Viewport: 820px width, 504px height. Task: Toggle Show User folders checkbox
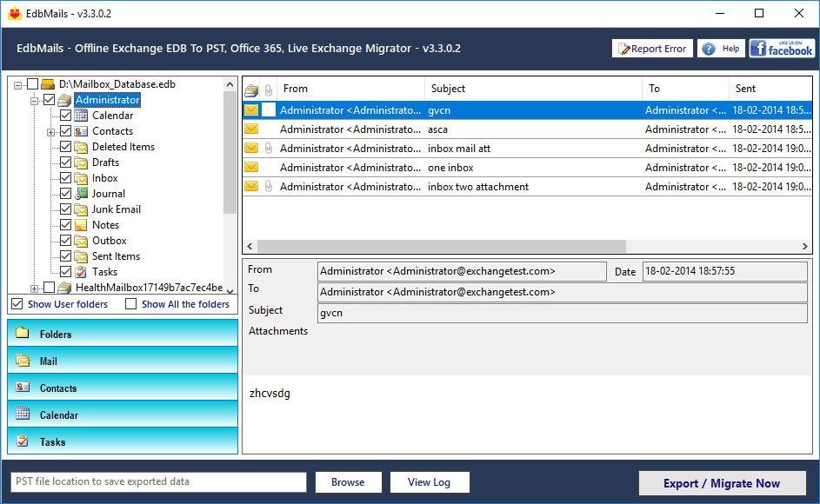[17, 304]
